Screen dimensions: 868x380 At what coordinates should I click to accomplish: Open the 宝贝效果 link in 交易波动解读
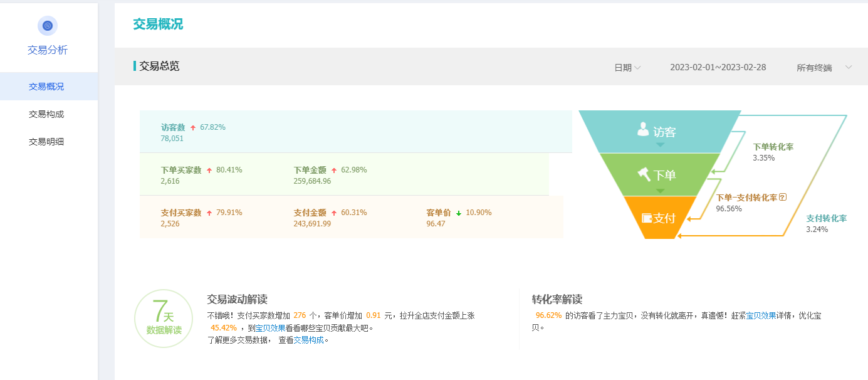pos(271,328)
